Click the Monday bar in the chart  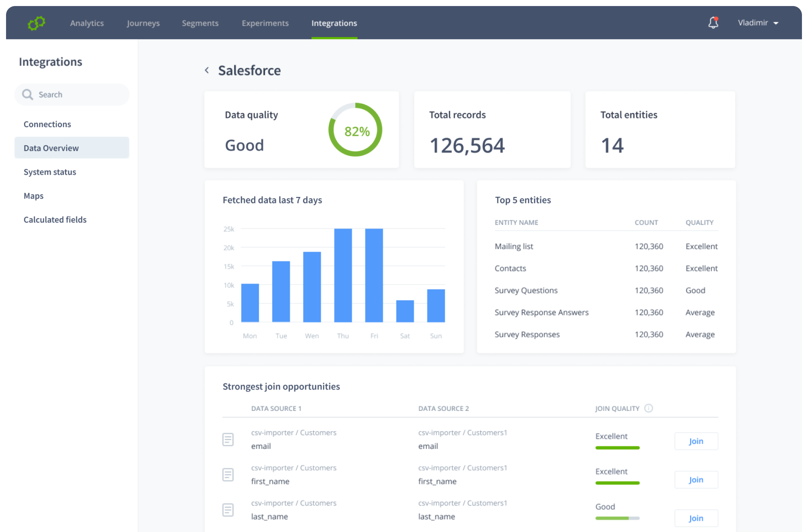250,303
